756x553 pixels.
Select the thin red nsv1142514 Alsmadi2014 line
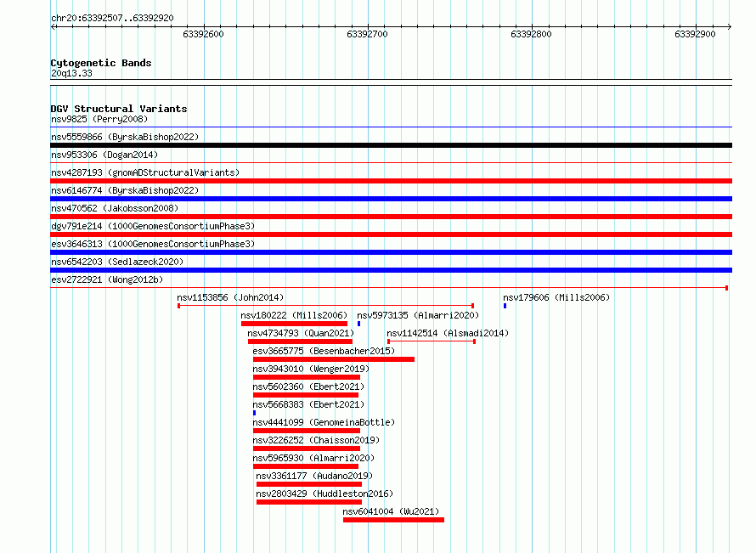(x=432, y=341)
